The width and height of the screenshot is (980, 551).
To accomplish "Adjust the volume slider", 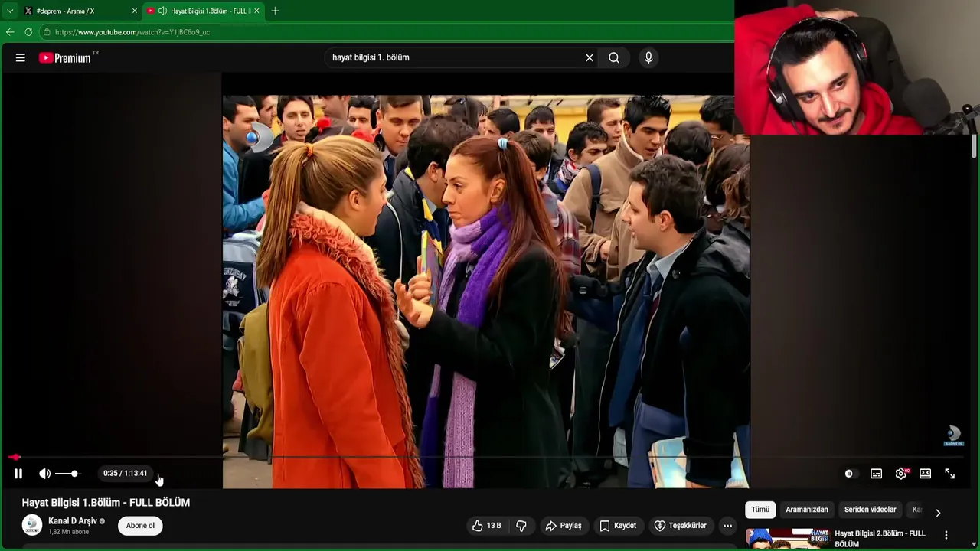I will pos(67,474).
